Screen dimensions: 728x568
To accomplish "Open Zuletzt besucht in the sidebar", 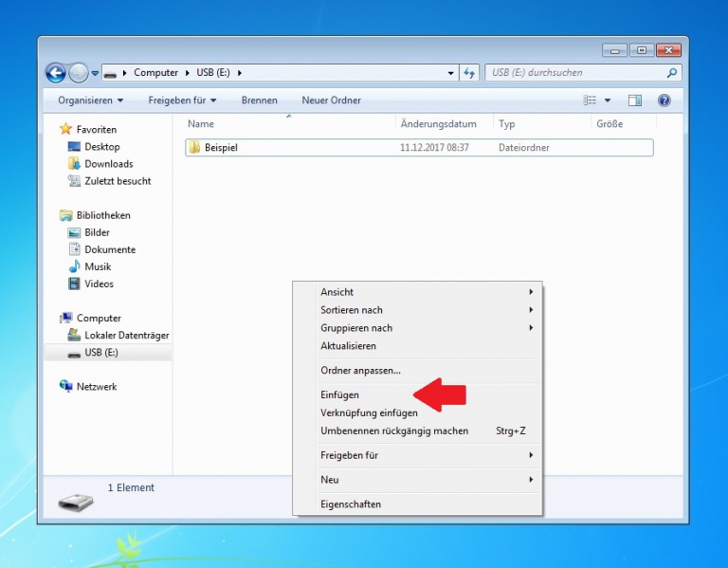I will [118, 181].
